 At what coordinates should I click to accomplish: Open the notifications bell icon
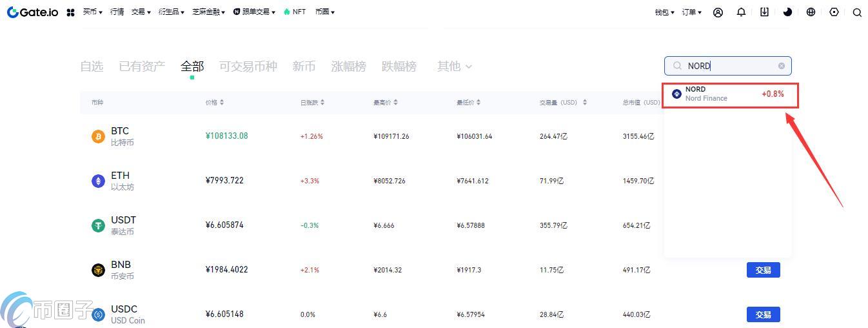coord(741,12)
